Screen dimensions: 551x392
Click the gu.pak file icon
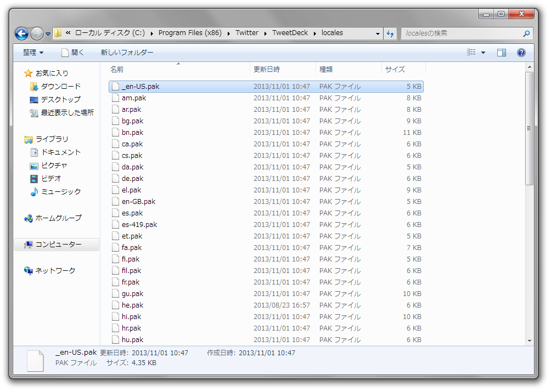(x=116, y=294)
